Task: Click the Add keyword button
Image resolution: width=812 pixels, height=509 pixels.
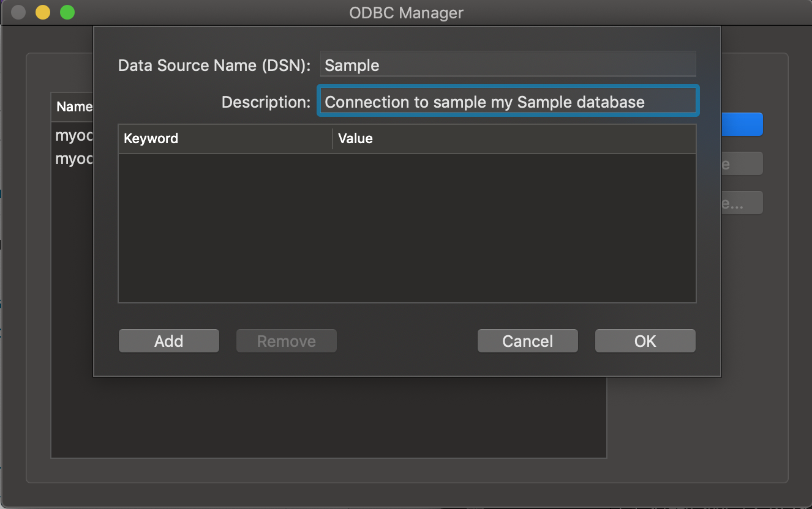Action: (168, 341)
